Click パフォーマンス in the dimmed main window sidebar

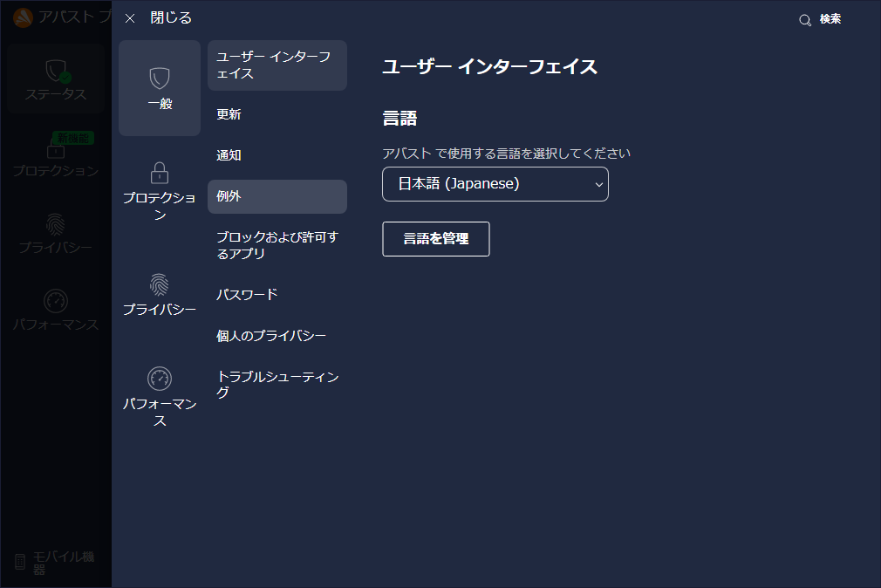[x=56, y=309]
